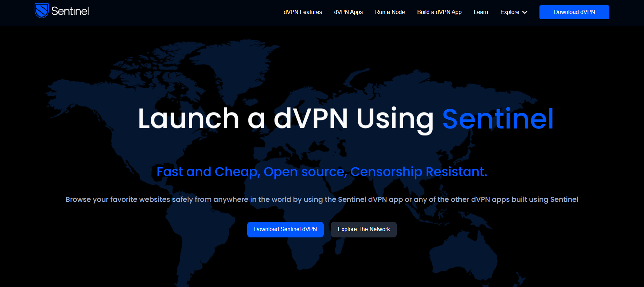644x287 pixels.
Task: Select Build a dVPN App link
Action: [x=439, y=12]
